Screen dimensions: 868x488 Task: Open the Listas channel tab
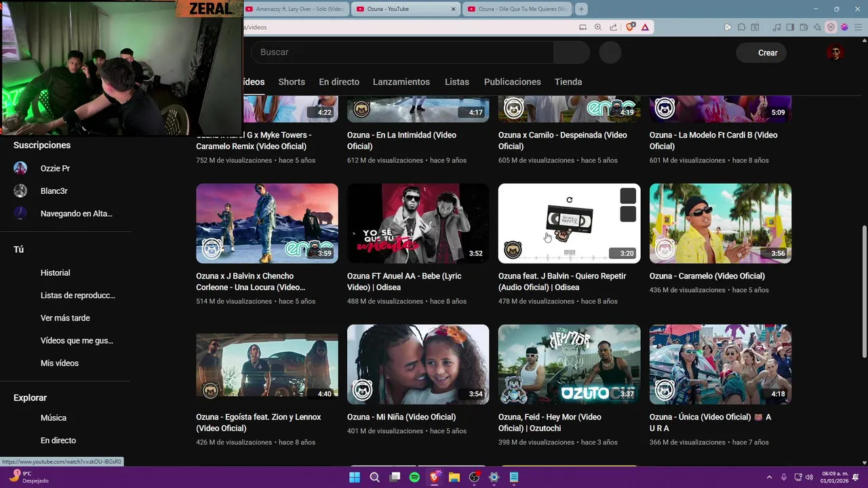[x=457, y=81]
